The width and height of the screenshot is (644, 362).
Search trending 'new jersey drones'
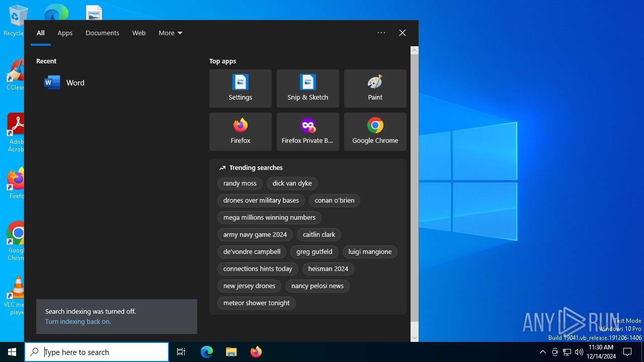pyautogui.click(x=249, y=286)
